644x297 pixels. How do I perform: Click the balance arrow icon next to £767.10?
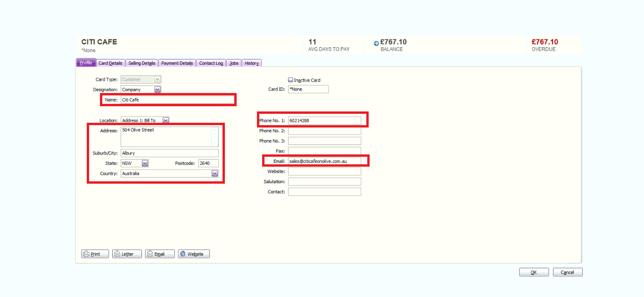coord(376,43)
